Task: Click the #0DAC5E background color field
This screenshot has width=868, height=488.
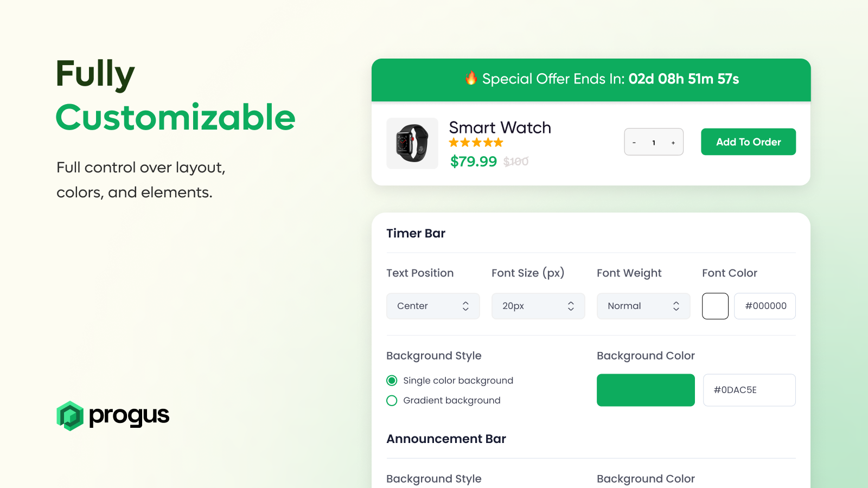Action: click(749, 390)
